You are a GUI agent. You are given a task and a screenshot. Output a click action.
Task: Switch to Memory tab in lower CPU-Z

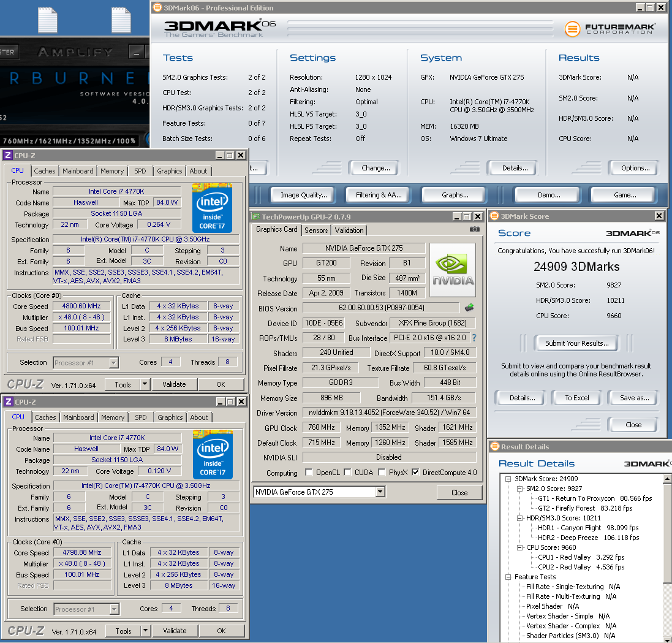point(113,417)
